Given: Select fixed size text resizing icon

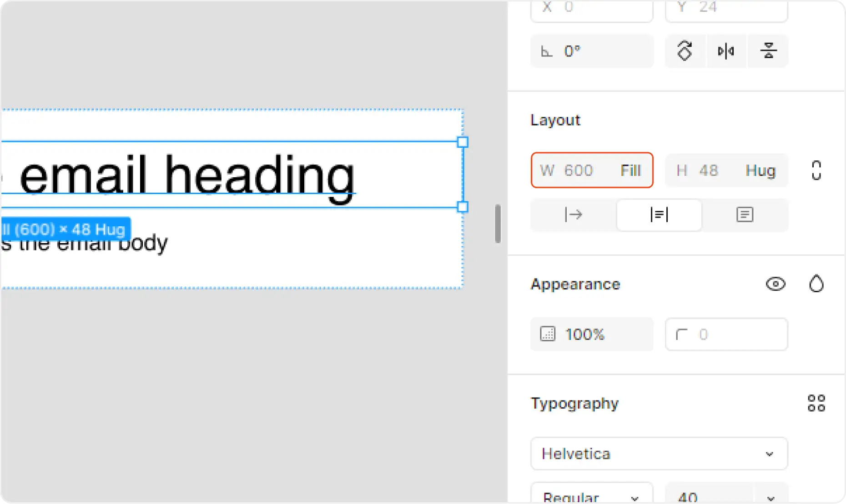Looking at the screenshot, I should [745, 215].
